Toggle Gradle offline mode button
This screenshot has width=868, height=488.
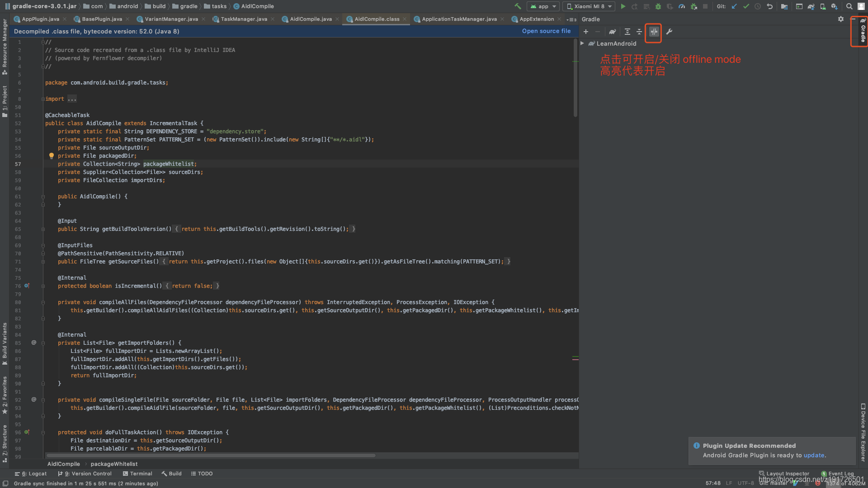[654, 32]
